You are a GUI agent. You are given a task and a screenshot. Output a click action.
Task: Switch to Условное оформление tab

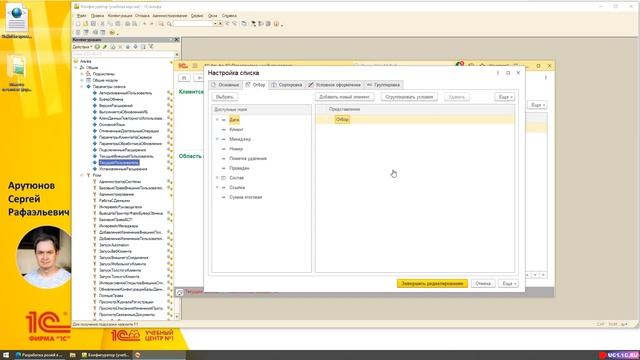pyautogui.click(x=334, y=85)
